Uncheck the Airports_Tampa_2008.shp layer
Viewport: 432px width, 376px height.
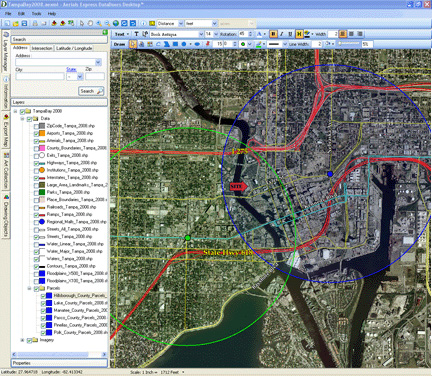36,133
